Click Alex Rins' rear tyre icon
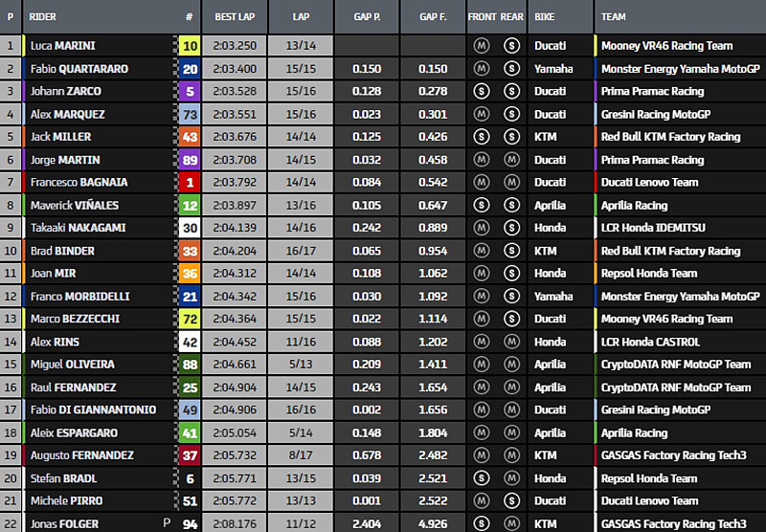766x532 pixels. pyautogui.click(x=511, y=342)
